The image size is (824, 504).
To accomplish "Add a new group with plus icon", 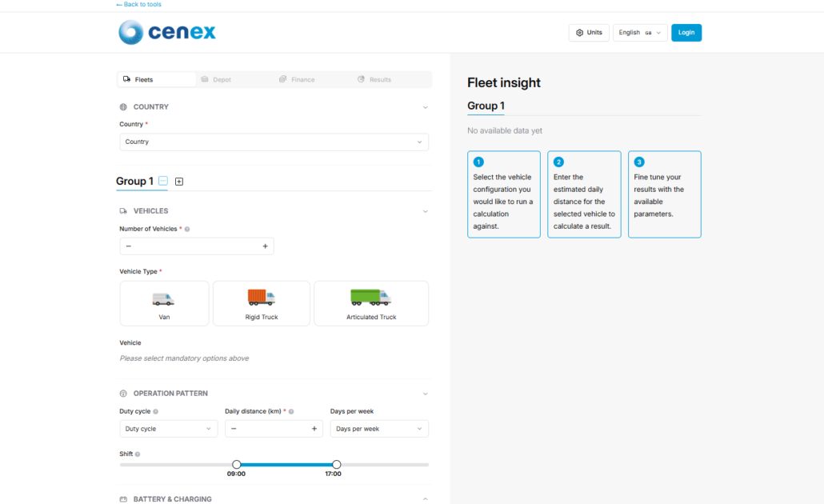I will [x=179, y=182].
